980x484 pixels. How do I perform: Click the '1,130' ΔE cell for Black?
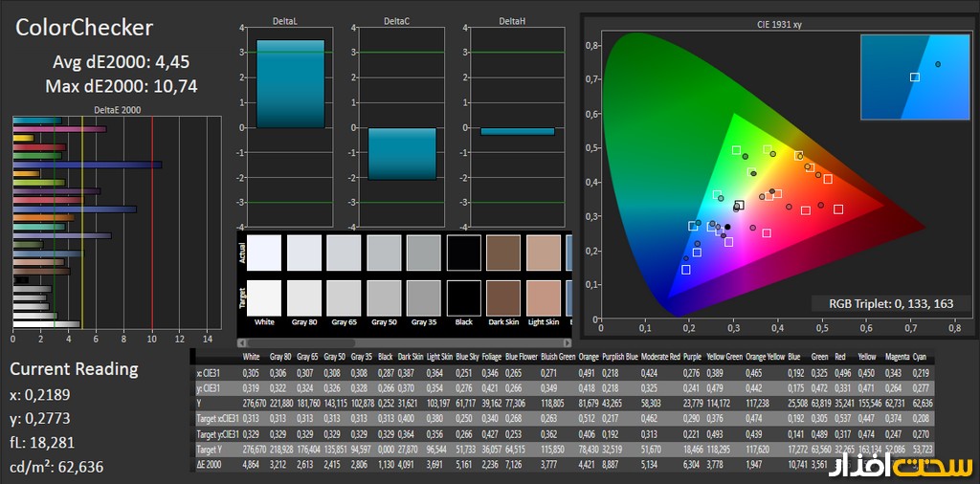point(387,464)
